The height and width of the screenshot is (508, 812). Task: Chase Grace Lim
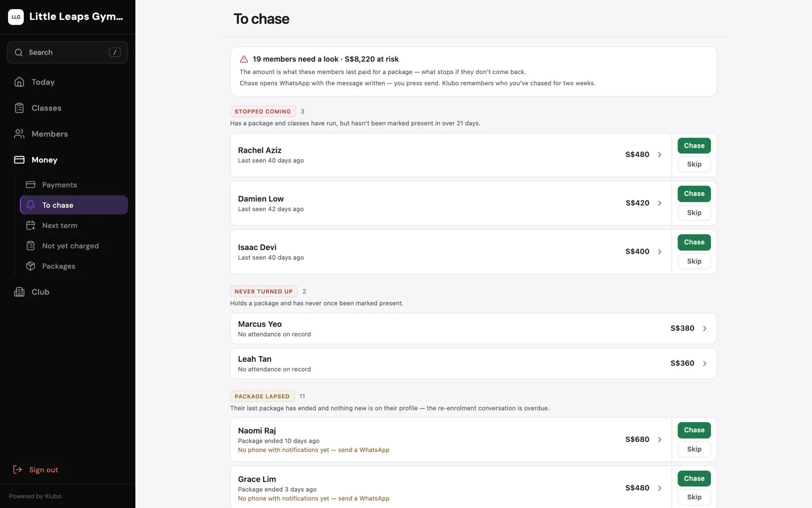pyautogui.click(x=694, y=479)
